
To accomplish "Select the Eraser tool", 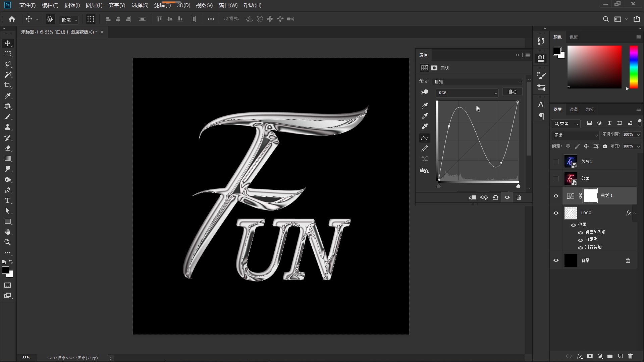I will 8,148.
